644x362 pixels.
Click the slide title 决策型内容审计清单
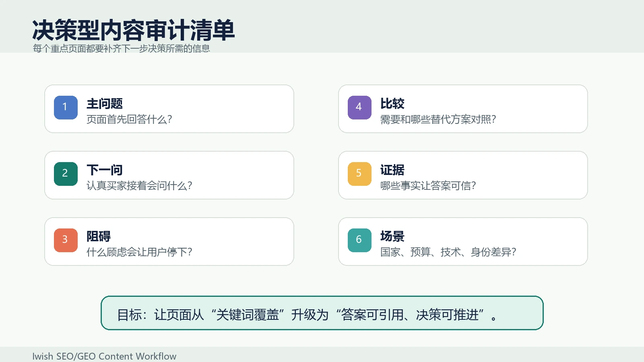tap(133, 30)
